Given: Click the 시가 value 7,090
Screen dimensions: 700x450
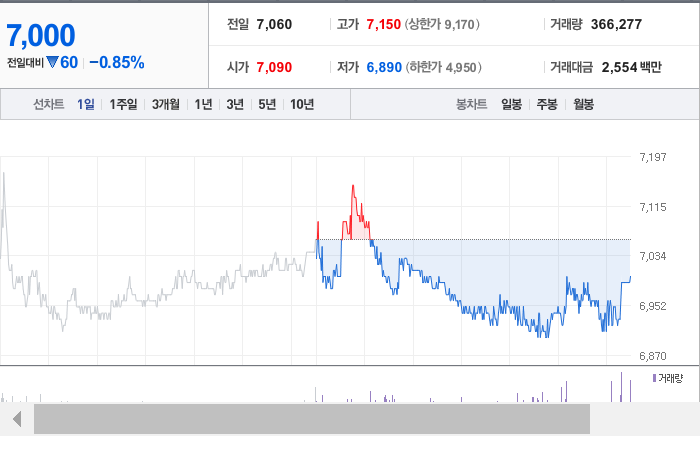Looking at the screenshot, I should [x=274, y=67].
